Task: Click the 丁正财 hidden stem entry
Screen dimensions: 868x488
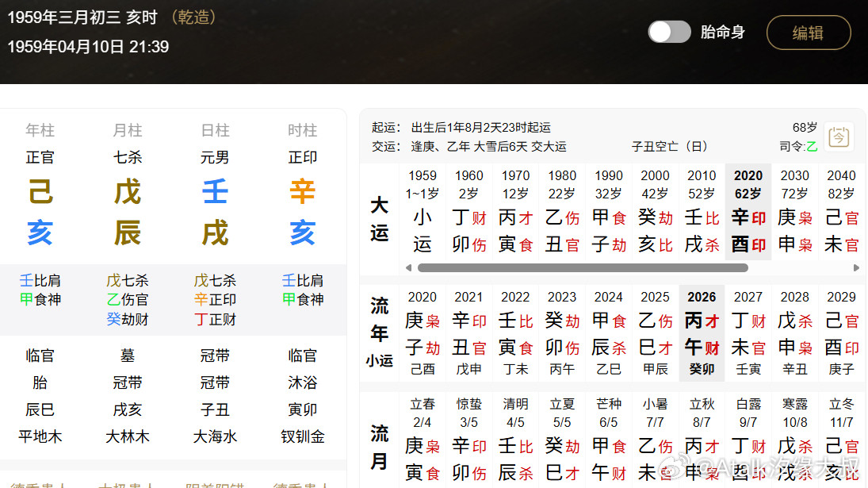Action: tap(215, 319)
